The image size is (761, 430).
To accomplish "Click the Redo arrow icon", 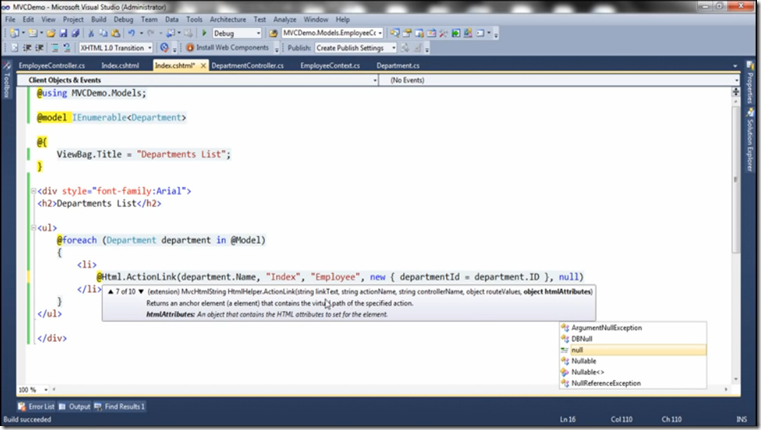I will (x=151, y=33).
